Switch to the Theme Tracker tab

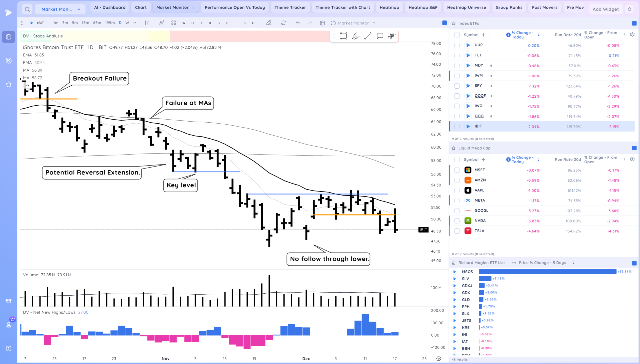point(290,7)
